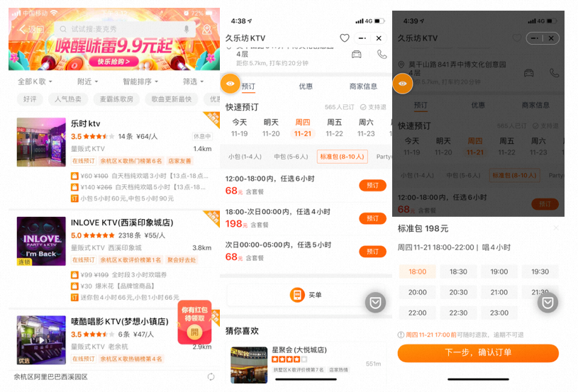Switch to the 优惠 tab in the middle screen

306,86
